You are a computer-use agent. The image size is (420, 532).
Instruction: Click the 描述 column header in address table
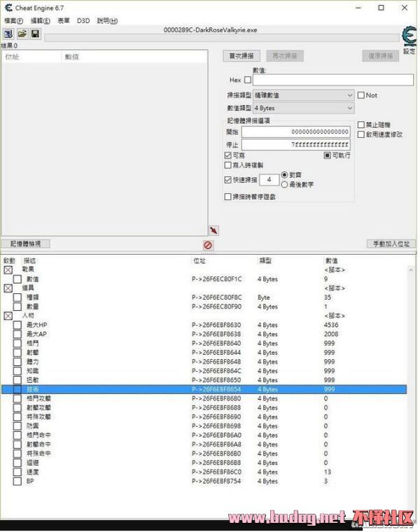pyautogui.click(x=29, y=260)
